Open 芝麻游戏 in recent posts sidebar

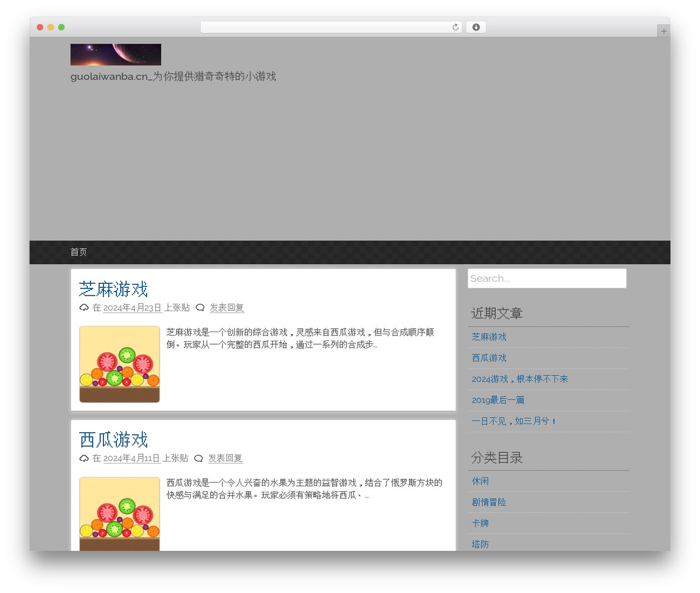pos(489,337)
